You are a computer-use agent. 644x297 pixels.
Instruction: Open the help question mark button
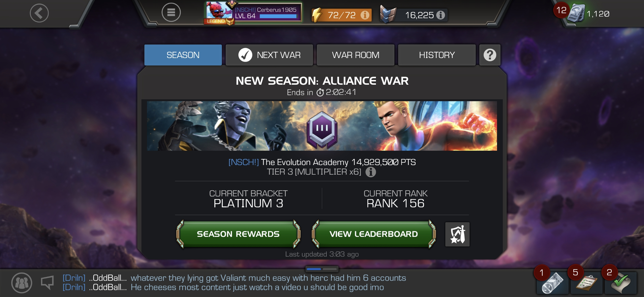[x=490, y=55]
